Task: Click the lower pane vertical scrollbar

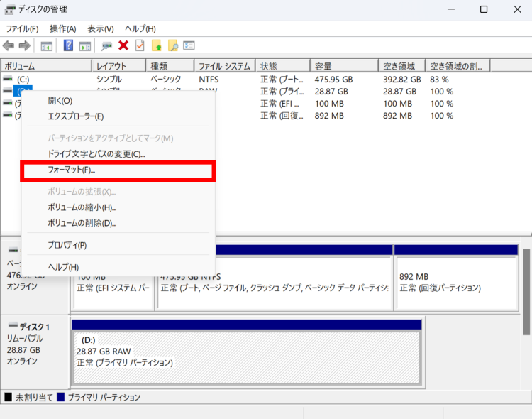Action: click(526, 292)
